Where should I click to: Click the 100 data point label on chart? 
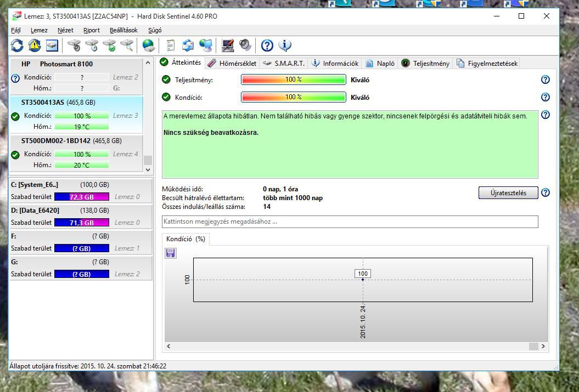point(363,274)
